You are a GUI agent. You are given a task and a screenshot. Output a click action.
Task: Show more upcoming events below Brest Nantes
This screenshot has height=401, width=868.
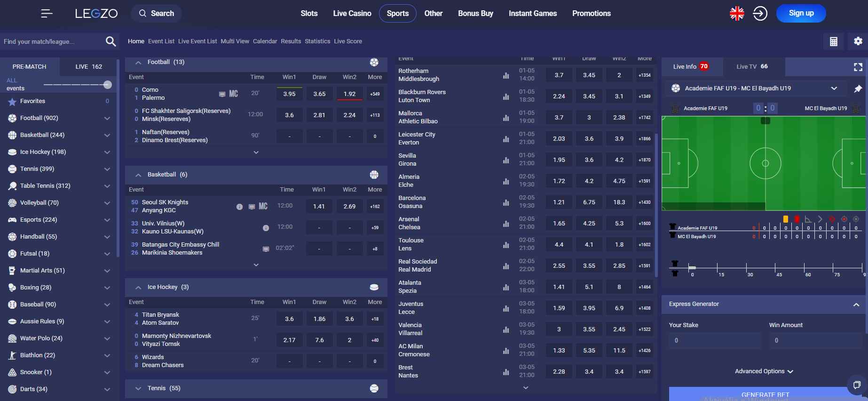(x=526, y=388)
